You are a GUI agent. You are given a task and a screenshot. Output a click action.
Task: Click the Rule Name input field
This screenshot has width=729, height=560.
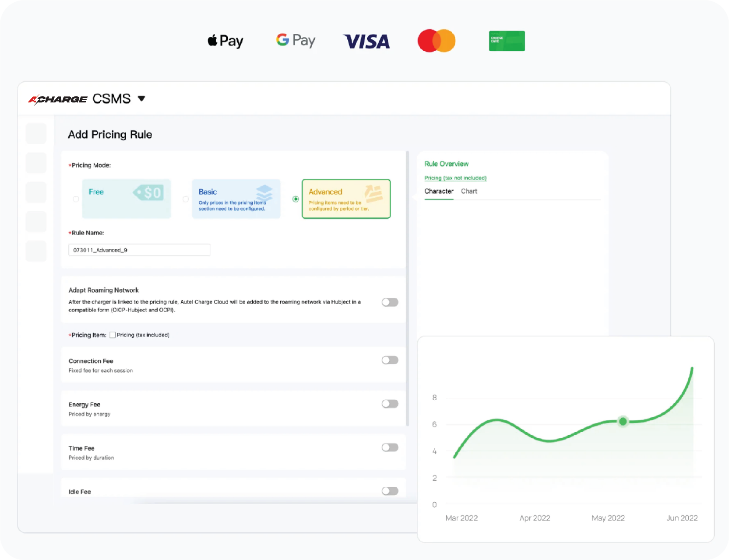pos(139,250)
